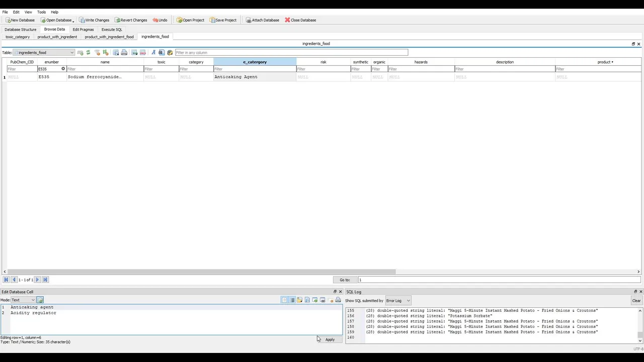Screen dimensions: 644x362
Task: Go to previous record page arrow
Action: (x=14, y=280)
